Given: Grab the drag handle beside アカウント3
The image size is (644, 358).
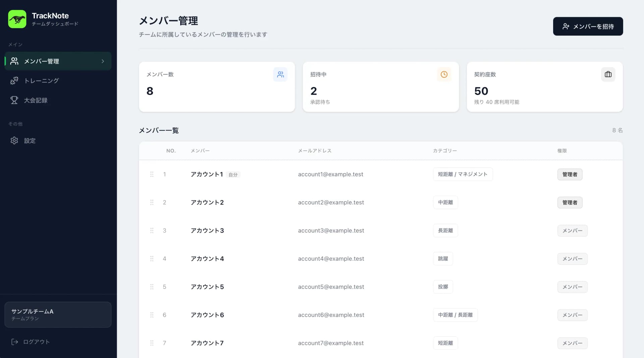Looking at the screenshot, I should pyautogui.click(x=152, y=230).
